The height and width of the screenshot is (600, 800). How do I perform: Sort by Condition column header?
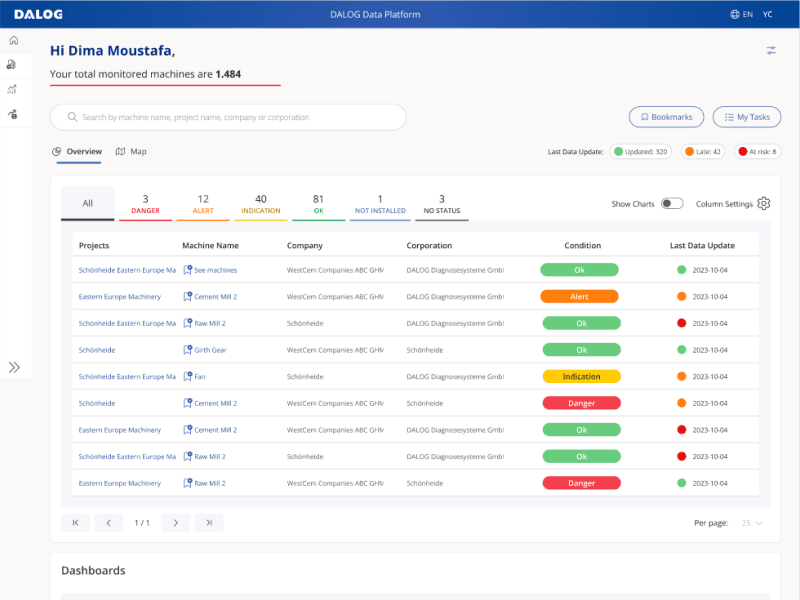tap(582, 245)
